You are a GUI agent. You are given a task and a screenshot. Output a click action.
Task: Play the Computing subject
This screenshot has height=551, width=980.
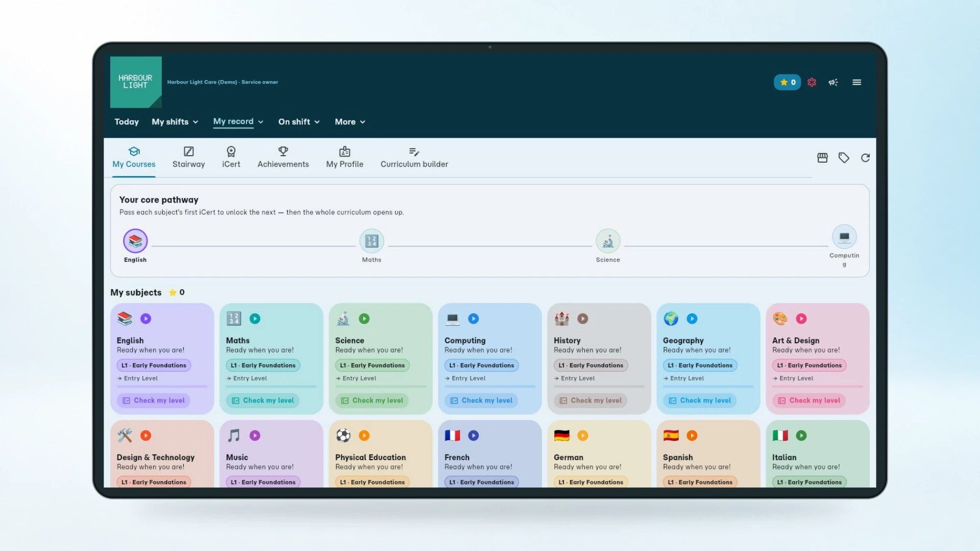coord(474,319)
